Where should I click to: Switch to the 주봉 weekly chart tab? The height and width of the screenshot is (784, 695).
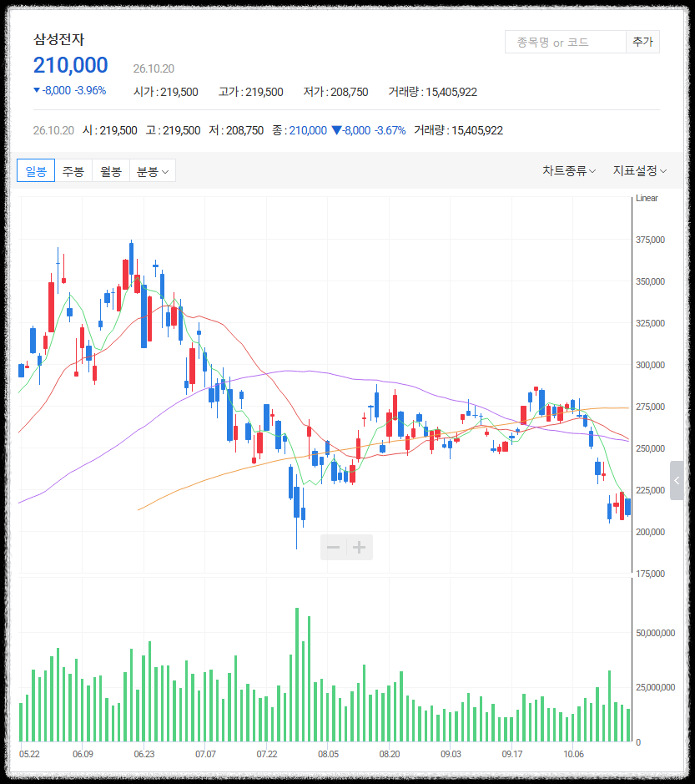[73, 171]
